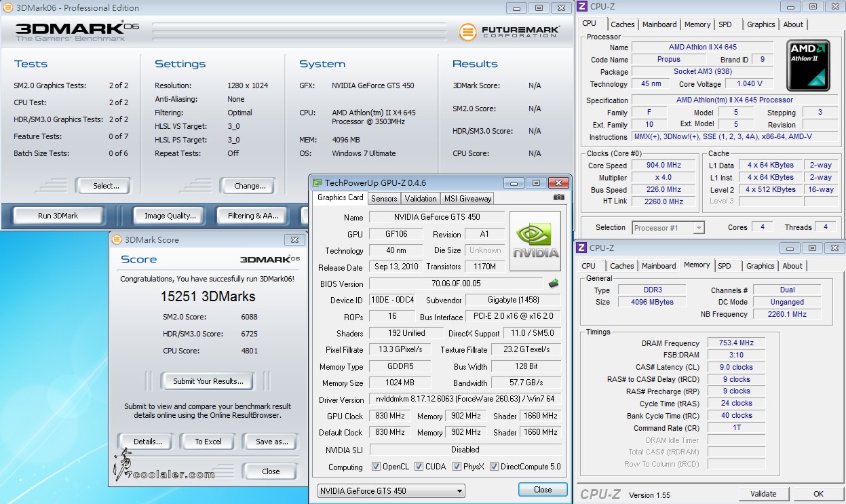This screenshot has height=504, width=846.
Task: Click the Image Quality... button
Action: click(x=170, y=216)
